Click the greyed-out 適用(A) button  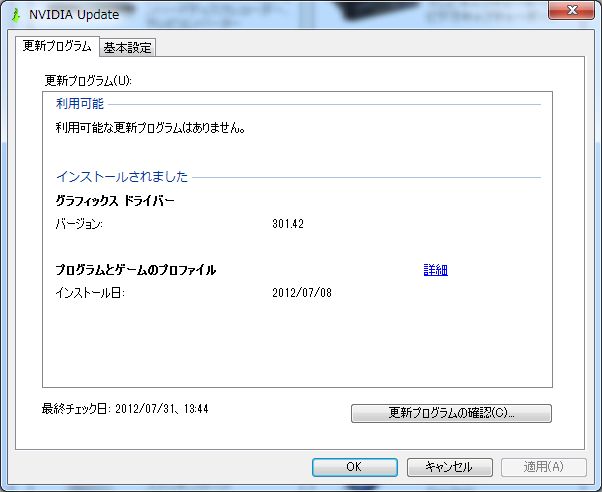pyautogui.click(x=544, y=467)
